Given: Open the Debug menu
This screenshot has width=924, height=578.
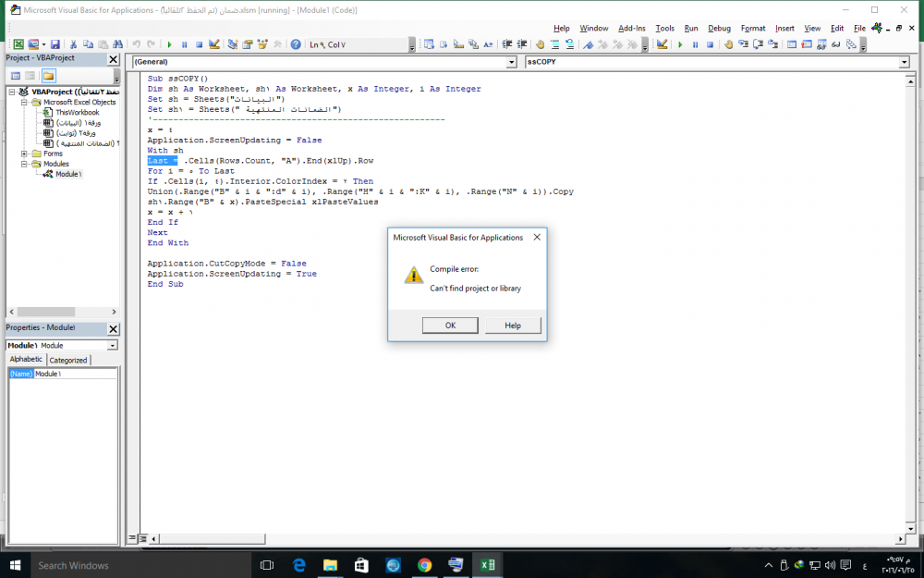Looking at the screenshot, I should pyautogui.click(x=719, y=29).
